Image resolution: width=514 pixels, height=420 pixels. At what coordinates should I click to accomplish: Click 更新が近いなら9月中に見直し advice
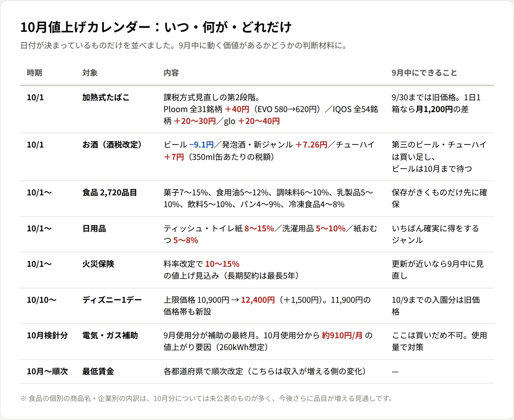pos(438,270)
